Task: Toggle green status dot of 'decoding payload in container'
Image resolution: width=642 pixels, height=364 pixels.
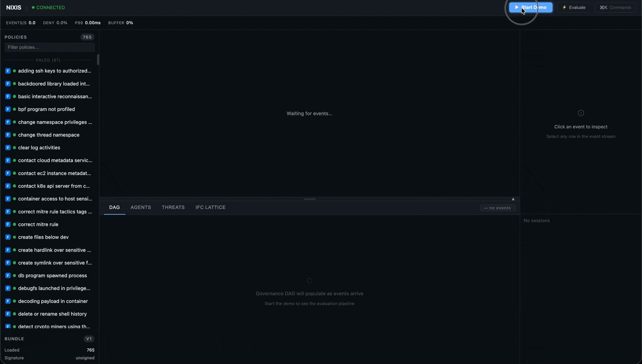Action: point(14,301)
